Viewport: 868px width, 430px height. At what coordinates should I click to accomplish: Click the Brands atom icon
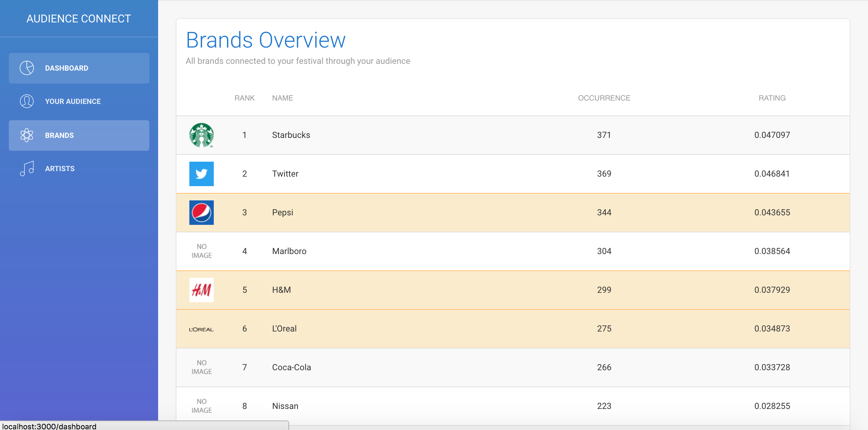coord(27,135)
